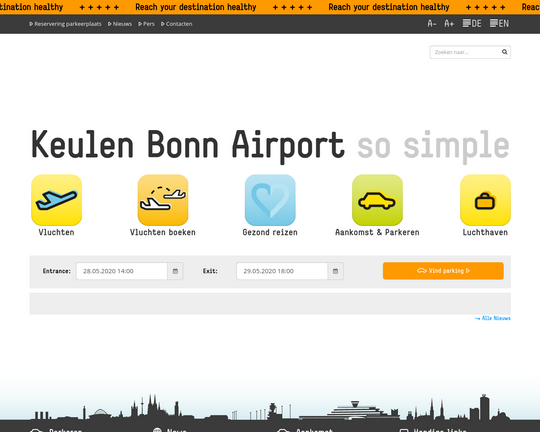Open the Exit calendar picker
This screenshot has height=432, width=540.
tap(335, 271)
